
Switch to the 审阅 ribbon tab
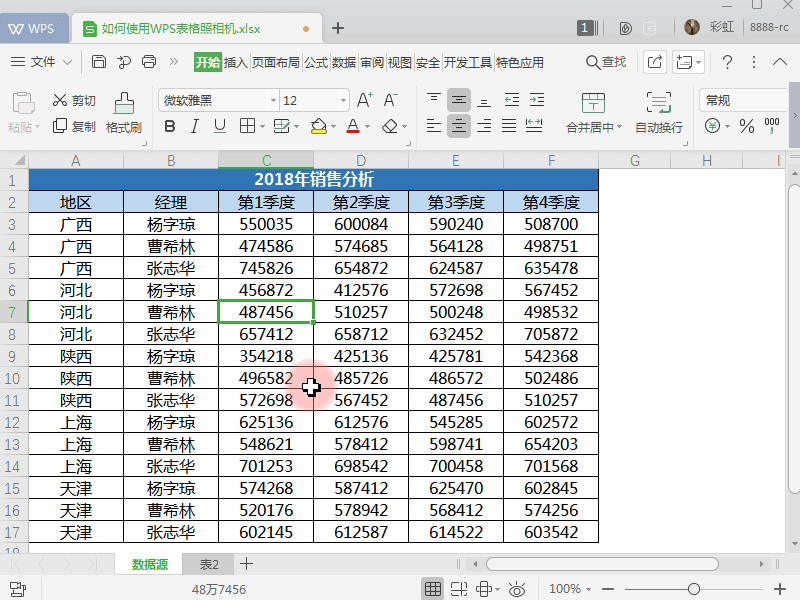(372, 63)
